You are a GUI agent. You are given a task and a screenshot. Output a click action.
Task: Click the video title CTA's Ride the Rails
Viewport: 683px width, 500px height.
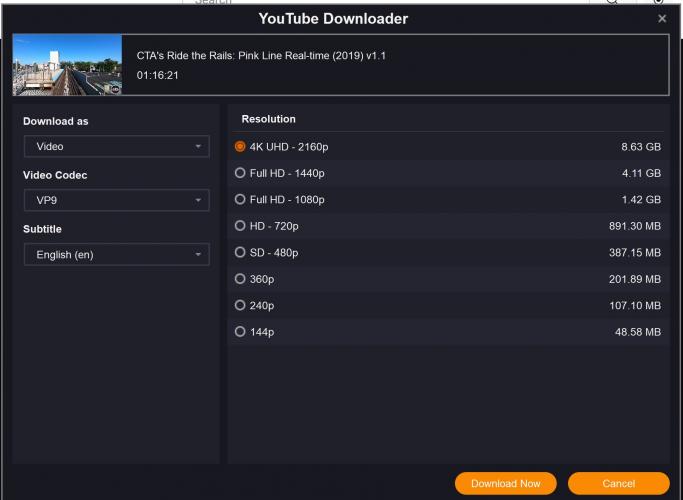261,56
